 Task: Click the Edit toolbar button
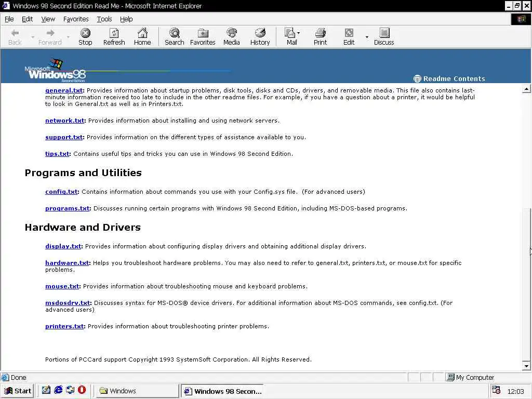pos(349,37)
